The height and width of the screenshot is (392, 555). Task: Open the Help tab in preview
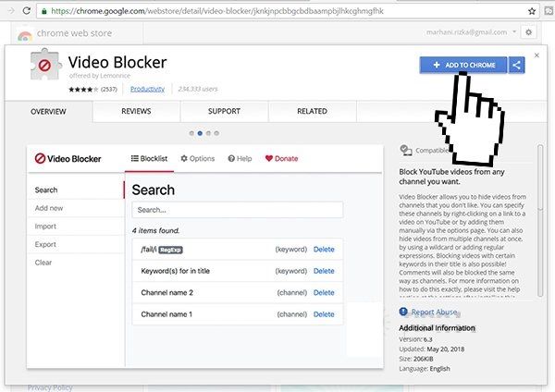(240, 158)
